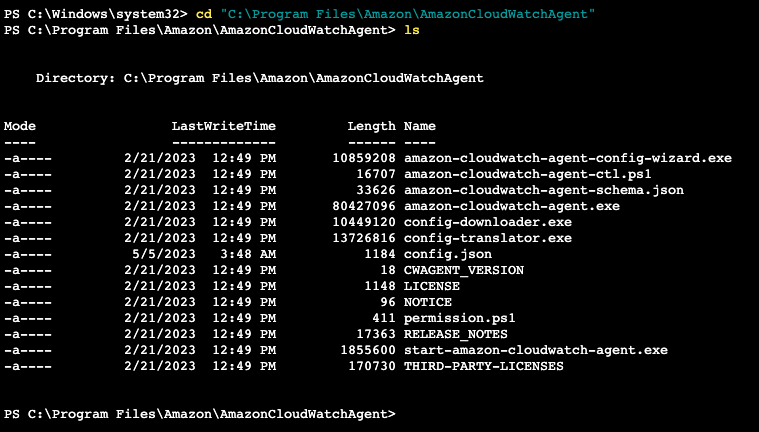Click the amazon-cloudwatch-agent-config-wizard.exe filename
The width and height of the screenshot is (759, 432).
(x=568, y=158)
